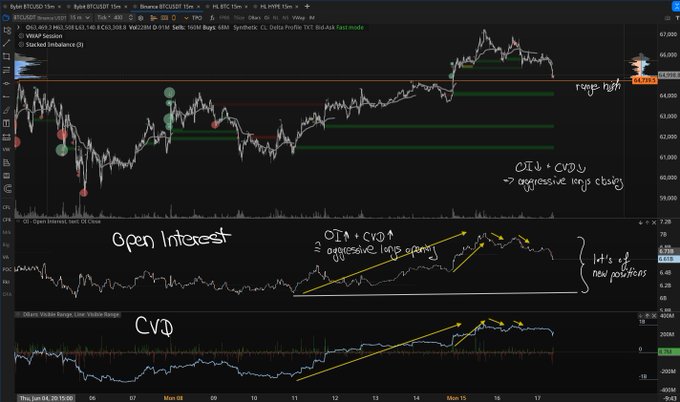Move the Open Interest panel down
The image size is (680, 402).
tap(641, 222)
